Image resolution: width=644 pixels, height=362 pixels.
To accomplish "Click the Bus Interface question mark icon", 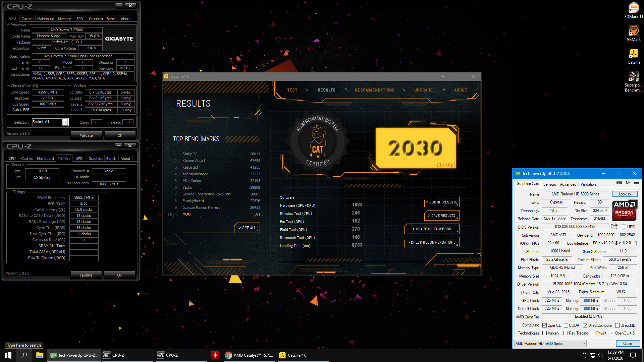I will 636,243.
